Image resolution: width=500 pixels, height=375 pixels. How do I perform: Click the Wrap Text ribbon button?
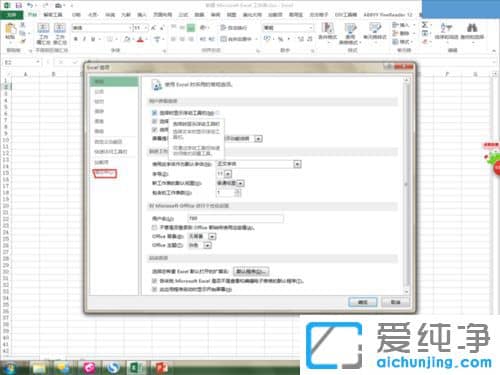[x=234, y=28]
